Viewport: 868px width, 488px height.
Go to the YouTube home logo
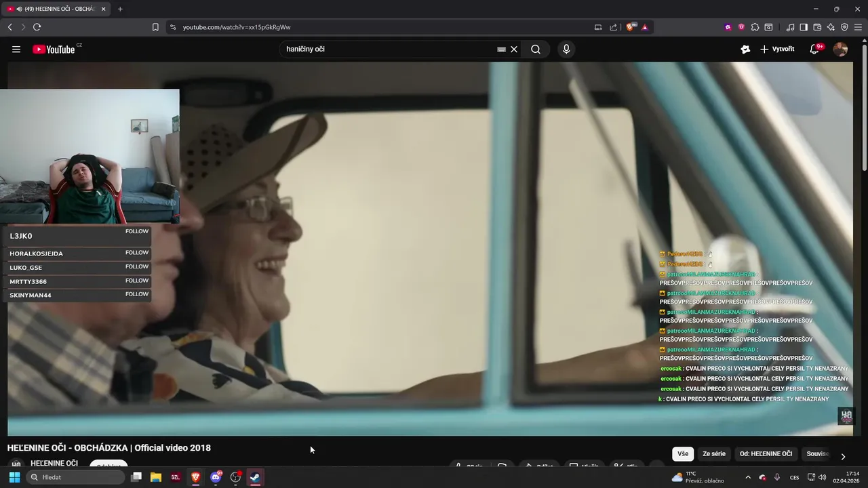click(x=54, y=49)
